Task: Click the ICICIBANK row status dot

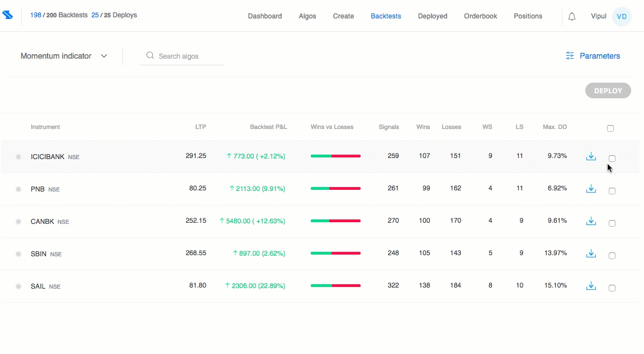Action: pos(18,157)
